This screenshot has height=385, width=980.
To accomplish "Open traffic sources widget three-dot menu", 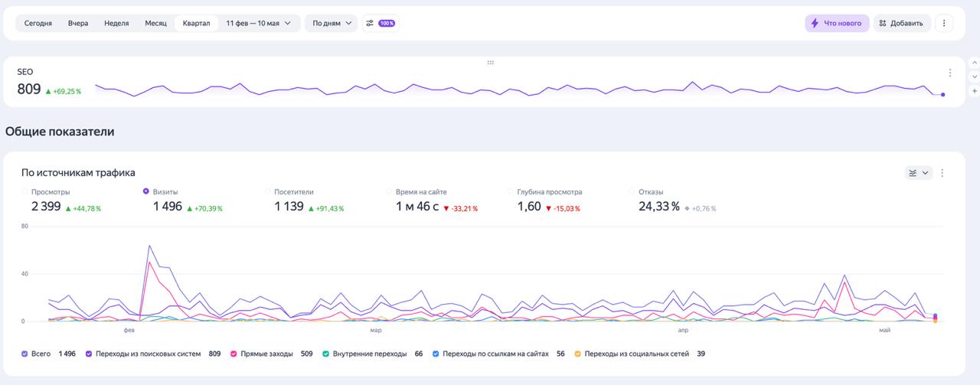I will 942,173.
